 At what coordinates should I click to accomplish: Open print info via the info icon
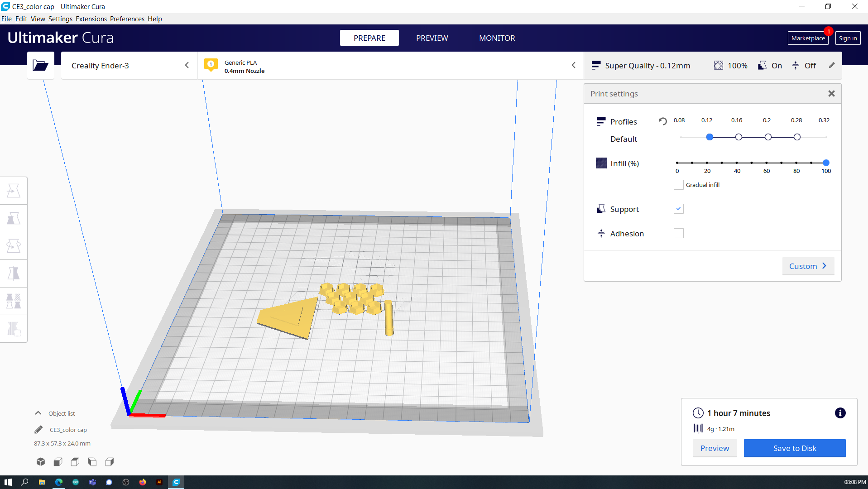click(840, 413)
